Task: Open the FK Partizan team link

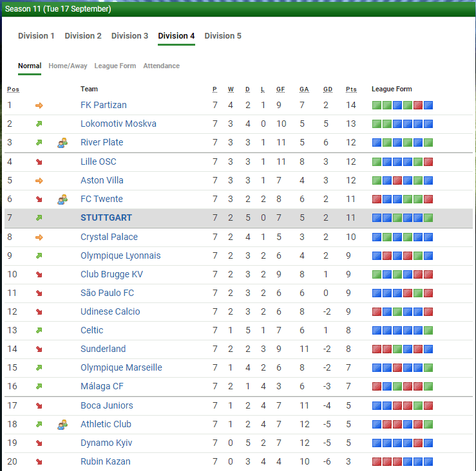Action: pos(103,105)
